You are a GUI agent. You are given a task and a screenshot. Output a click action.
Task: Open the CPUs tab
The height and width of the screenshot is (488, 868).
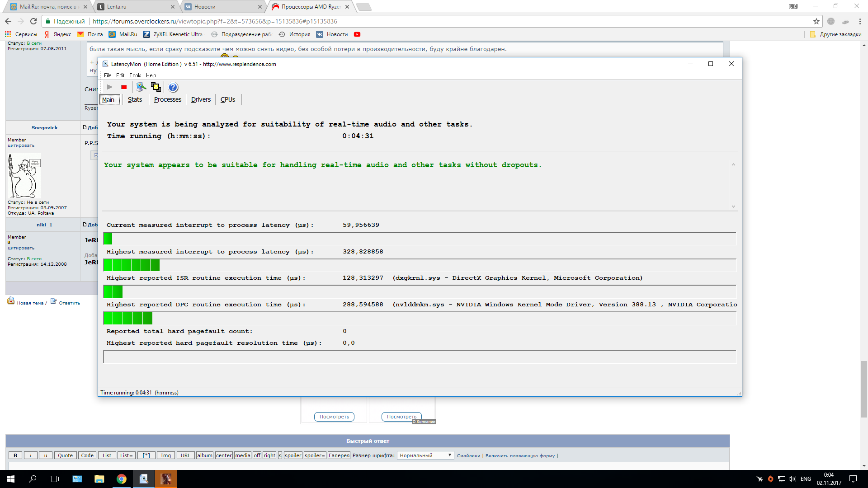(228, 99)
